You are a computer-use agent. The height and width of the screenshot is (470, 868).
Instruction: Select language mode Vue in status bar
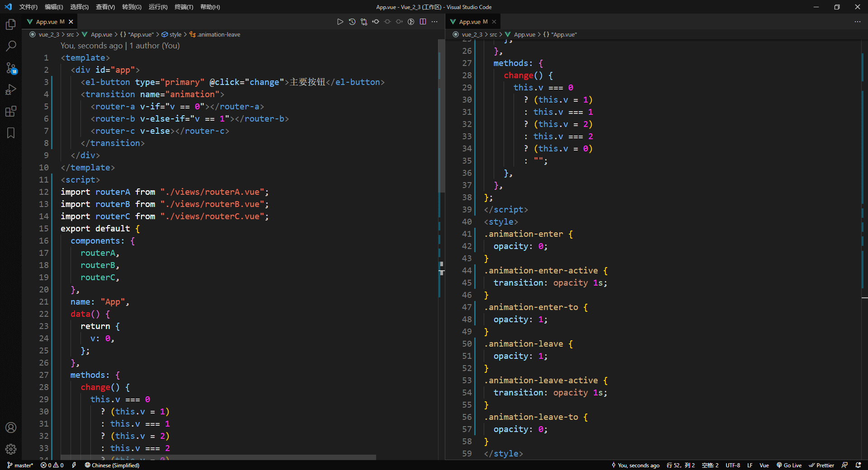[x=764, y=465]
